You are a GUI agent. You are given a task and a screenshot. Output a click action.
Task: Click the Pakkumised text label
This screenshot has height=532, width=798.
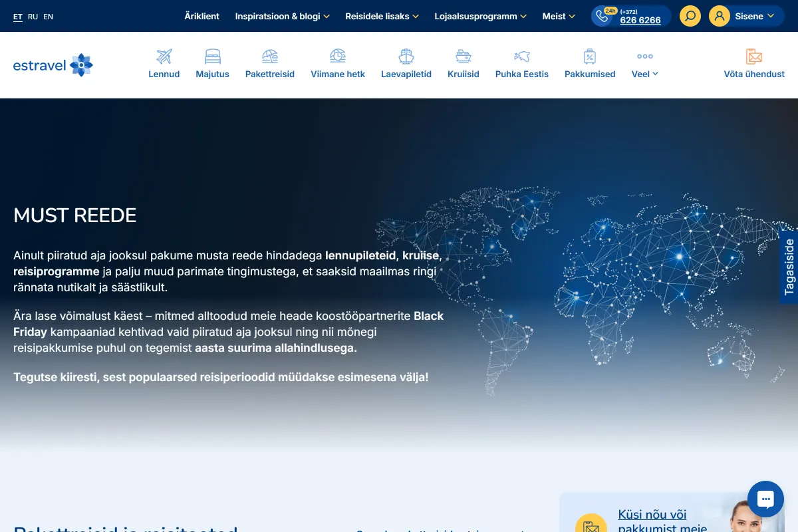(590, 74)
